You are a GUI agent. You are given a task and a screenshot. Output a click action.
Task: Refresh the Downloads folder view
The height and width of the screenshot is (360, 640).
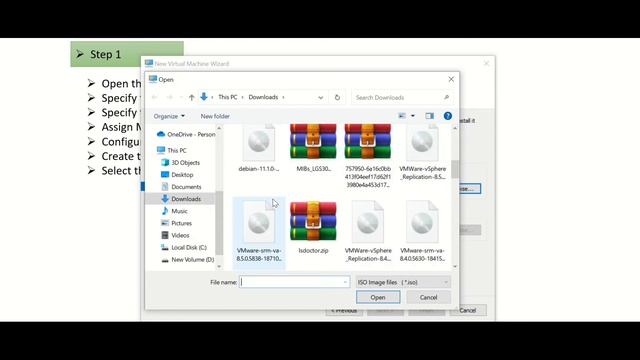pyautogui.click(x=337, y=98)
